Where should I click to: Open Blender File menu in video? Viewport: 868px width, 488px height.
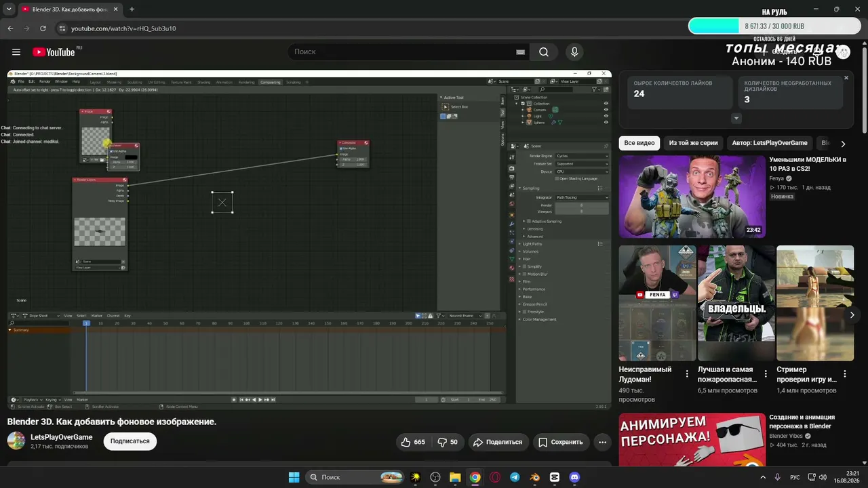click(x=20, y=82)
